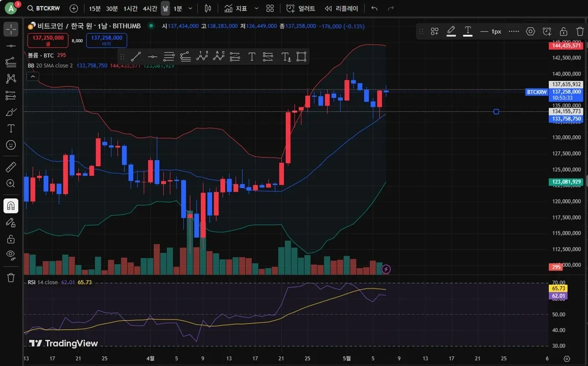Click the red 137,250,000 sell button

(48, 41)
